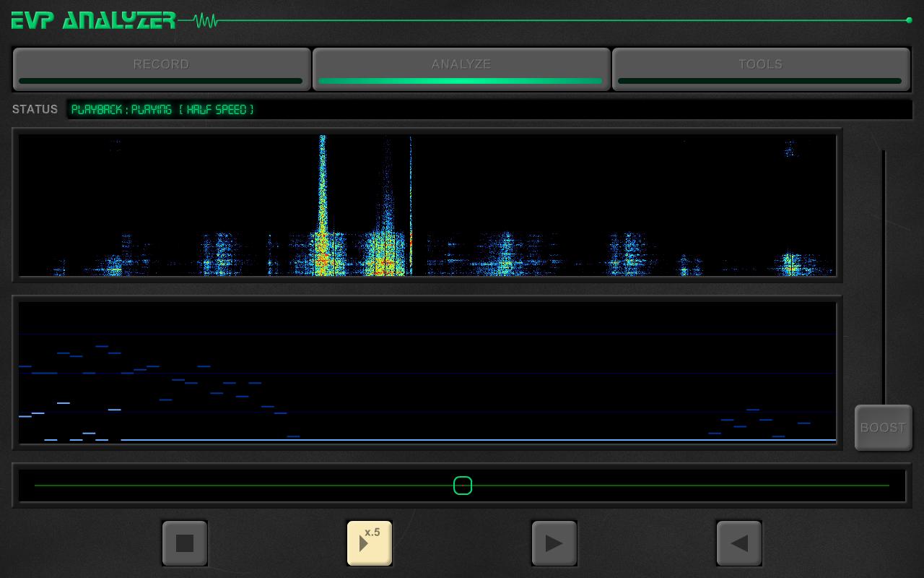Activate the BOOST button
This screenshot has width=924, height=578.
pos(883,428)
